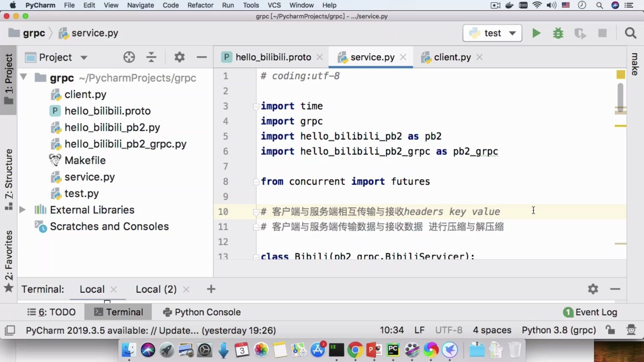The image size is (644, 362).
Task: Run the test configuration with the play icon
Action: (536, 33)
